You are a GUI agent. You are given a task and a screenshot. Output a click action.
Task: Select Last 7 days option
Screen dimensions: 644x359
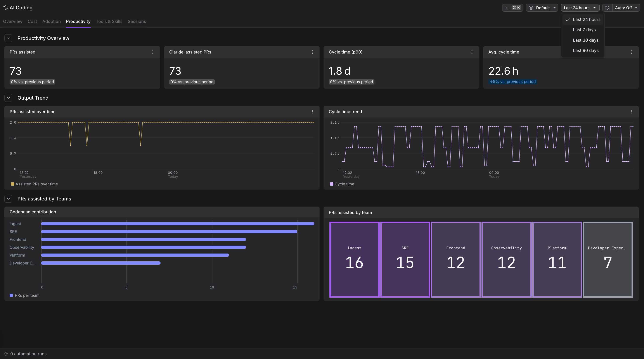(583, 30)
